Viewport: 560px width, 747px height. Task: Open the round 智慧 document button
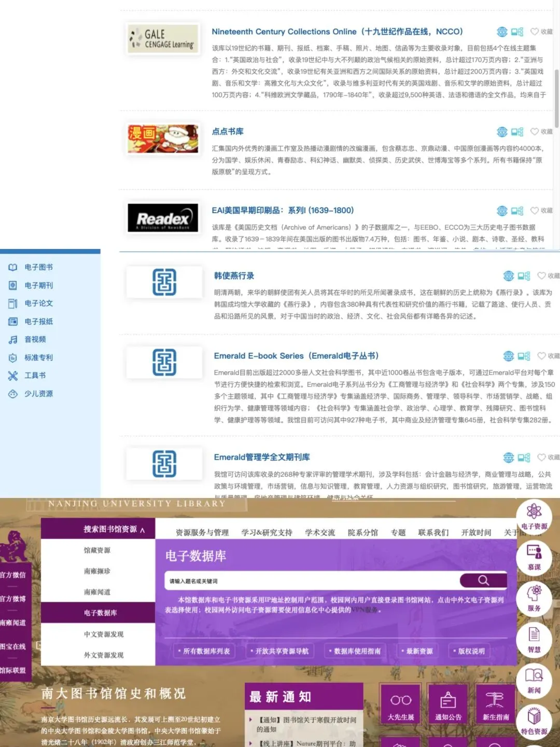[534, 640]
